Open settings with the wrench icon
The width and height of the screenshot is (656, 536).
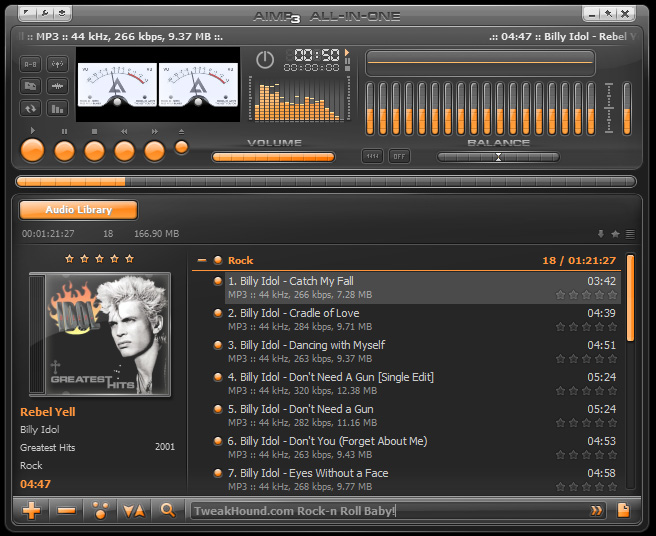[x=45, y=13]
